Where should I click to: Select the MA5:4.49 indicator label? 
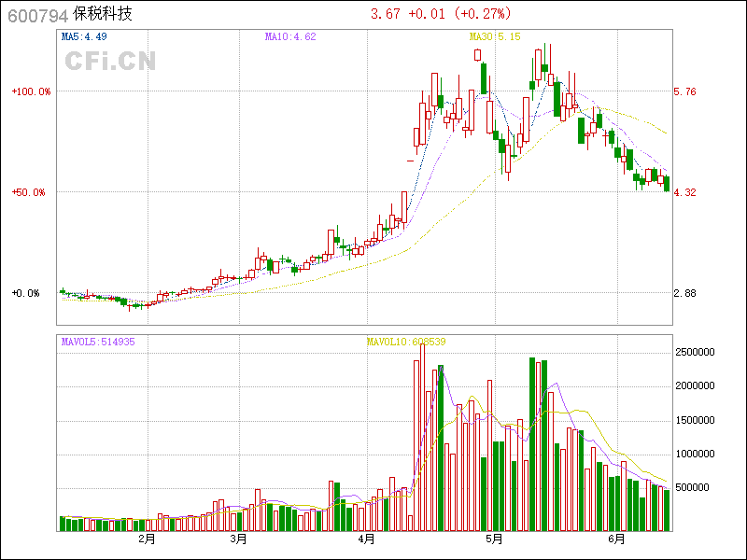coord(84,37)
